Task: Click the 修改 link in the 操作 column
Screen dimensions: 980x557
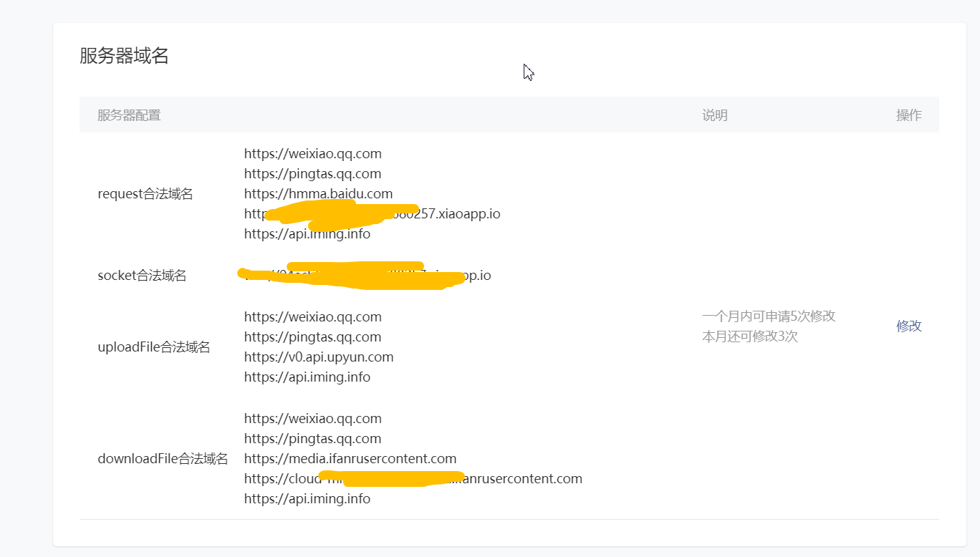Action: 908,326
